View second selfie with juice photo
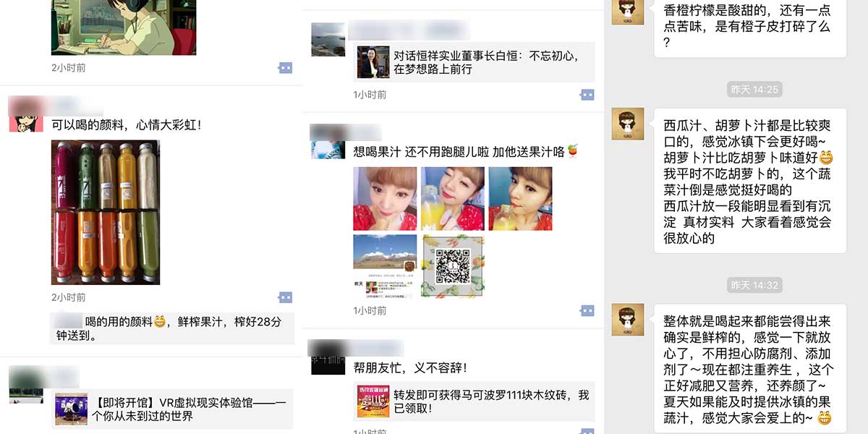Image resolution: width=868 pixels, height=434 pixels. tap(453, 198)
